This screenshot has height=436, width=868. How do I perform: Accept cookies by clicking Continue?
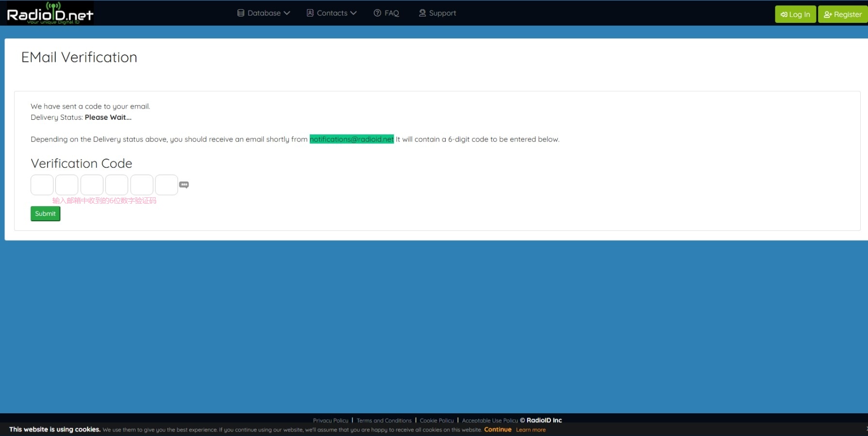click(x=498, y=430)
